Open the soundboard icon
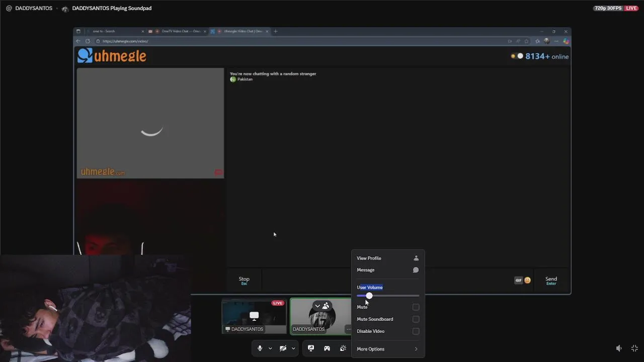 (x=343, y=348)
